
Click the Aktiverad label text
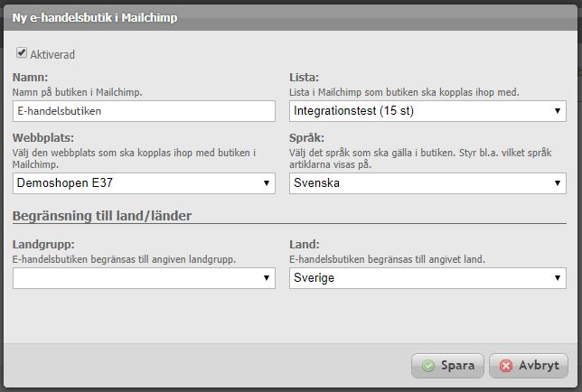(52, 54)
